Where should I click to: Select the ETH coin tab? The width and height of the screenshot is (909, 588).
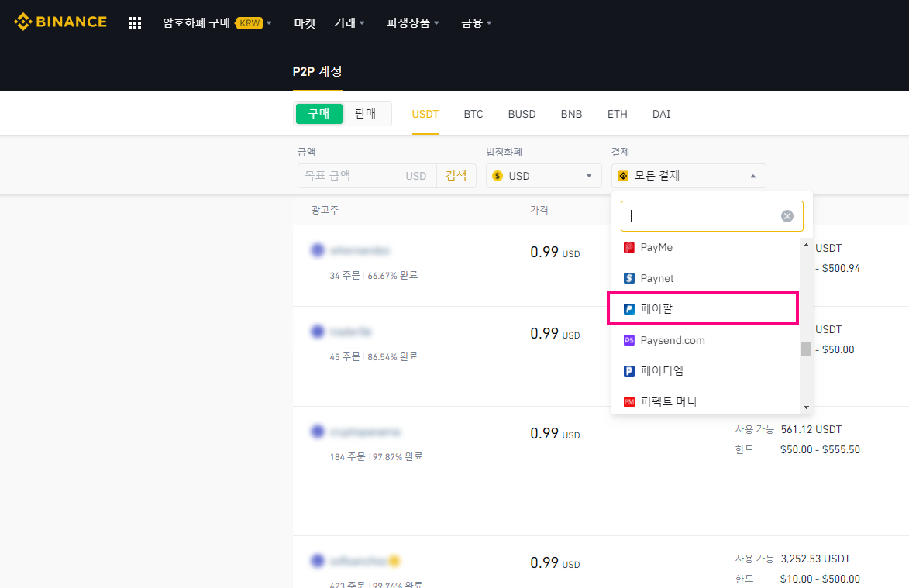pos(618,114)
